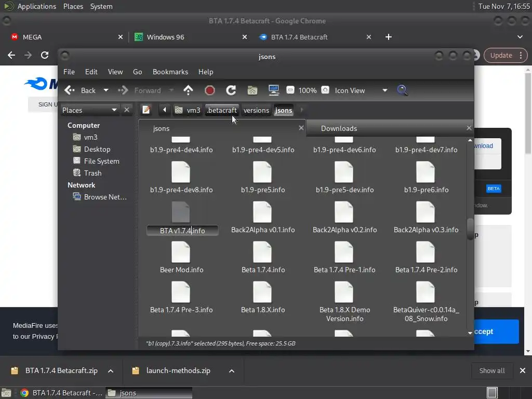Open the Help menu
The width and height of the screenshot is (532, 399).
click(x=206, y=72)
